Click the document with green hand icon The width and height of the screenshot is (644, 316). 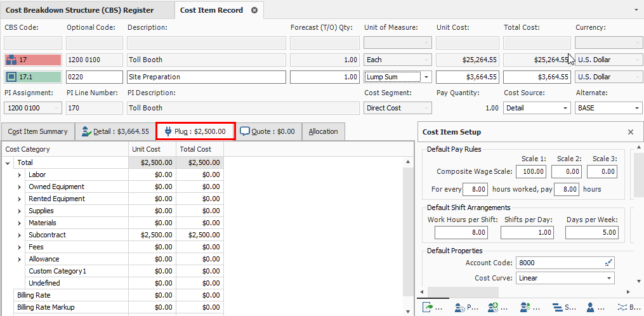point(430,308)
